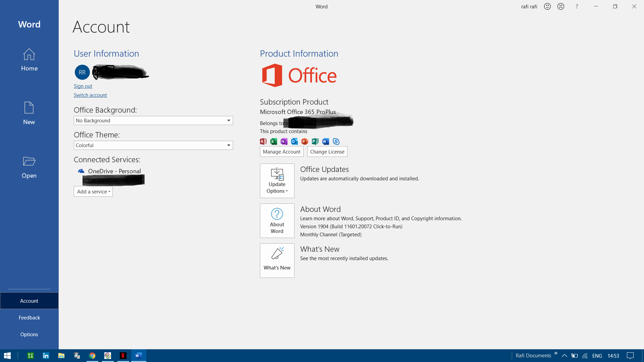The image size is (644, 362).
Task: Send a smile feedback via happy face
Action: tap(547, 6)
